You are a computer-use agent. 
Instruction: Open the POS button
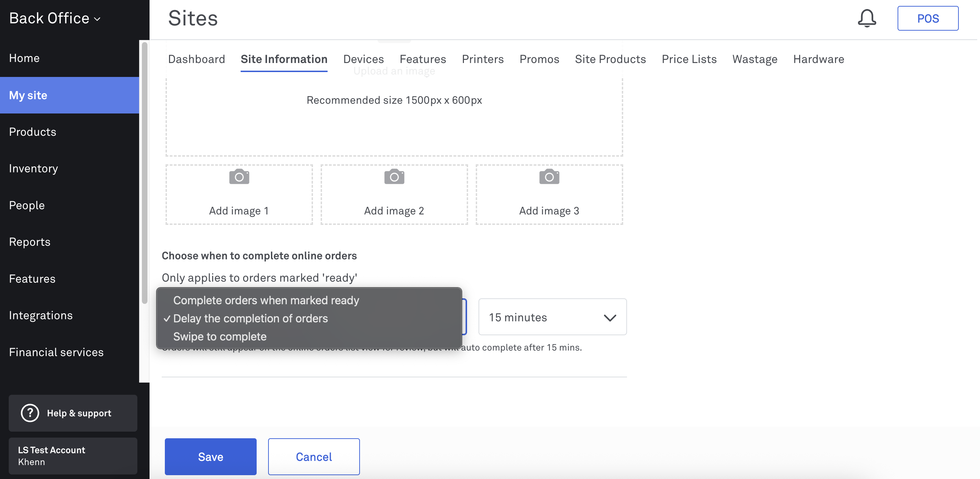[x=928, y=18]
